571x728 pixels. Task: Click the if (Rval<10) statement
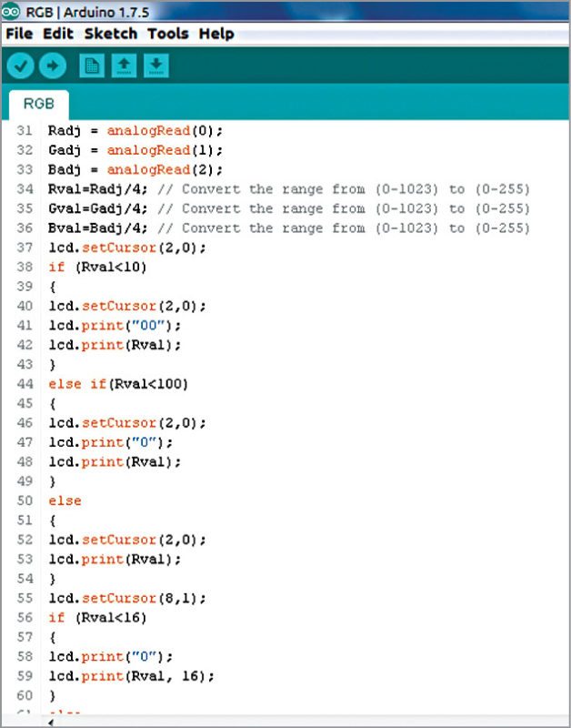tap(97, 267)
